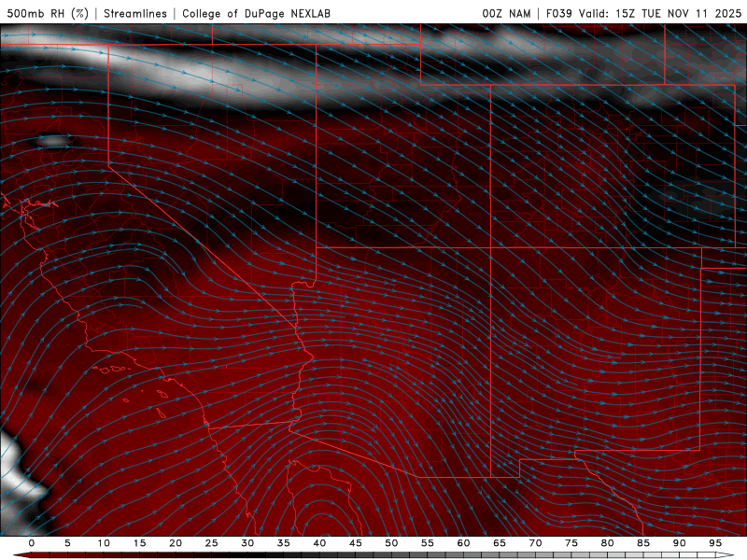Click the colorbar value 5 label
747x560 pixels.
tap(67, 543)
